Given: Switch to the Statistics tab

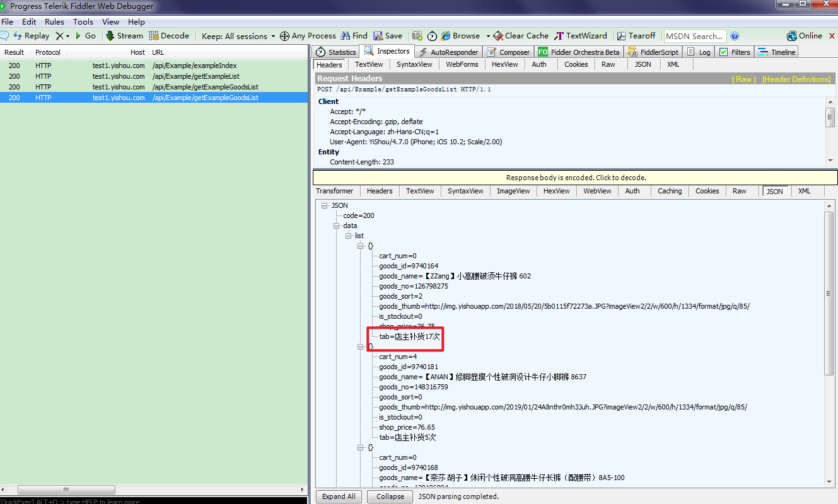Looking at the screenshot, I should (336, 52).
